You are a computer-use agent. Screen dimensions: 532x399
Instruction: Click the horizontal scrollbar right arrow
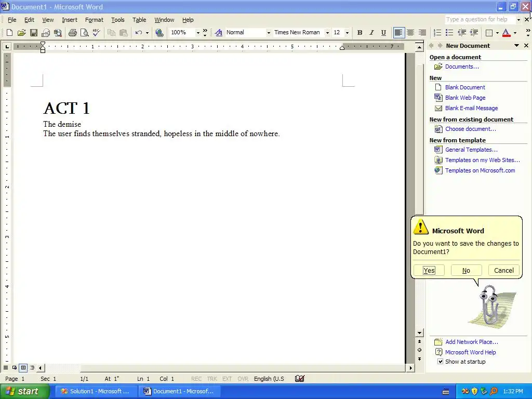(x=411, y=368)
